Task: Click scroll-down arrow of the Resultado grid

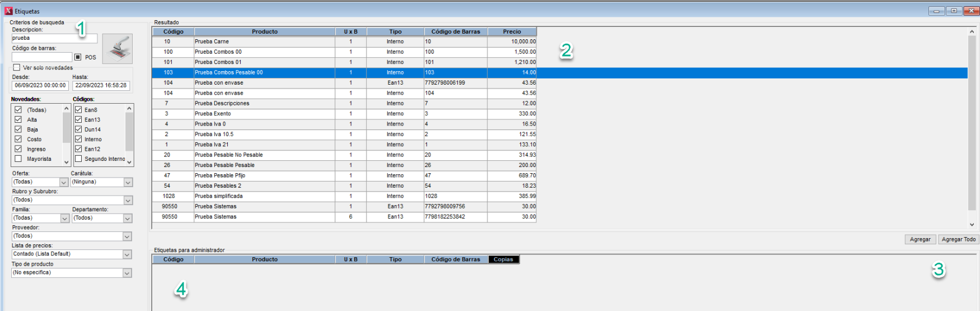Action: [x=972, y=224]
